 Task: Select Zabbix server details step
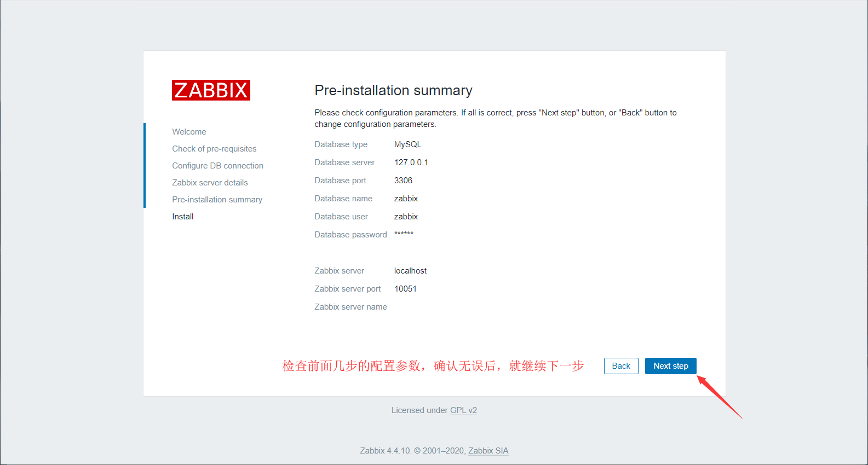[210, 183]
